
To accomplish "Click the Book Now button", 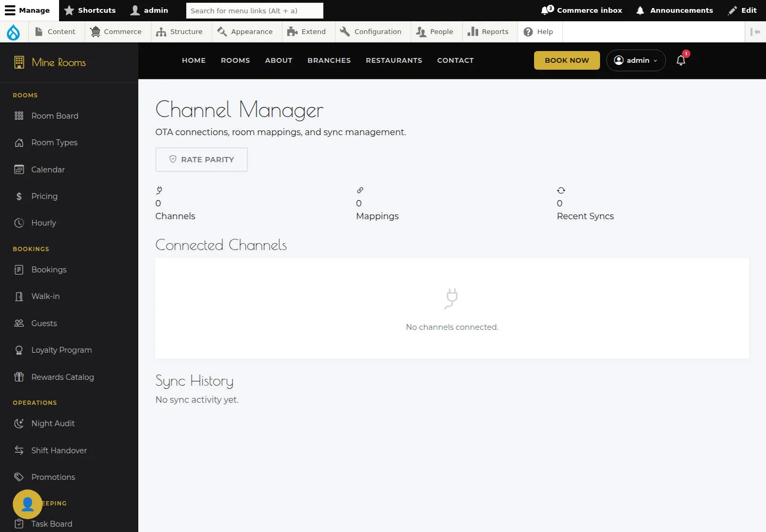I will 567,60.
